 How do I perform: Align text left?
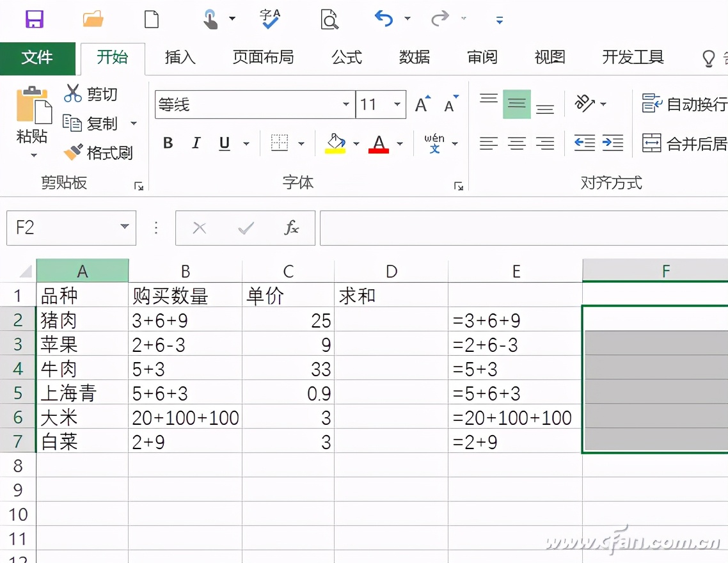coord(489,143)
